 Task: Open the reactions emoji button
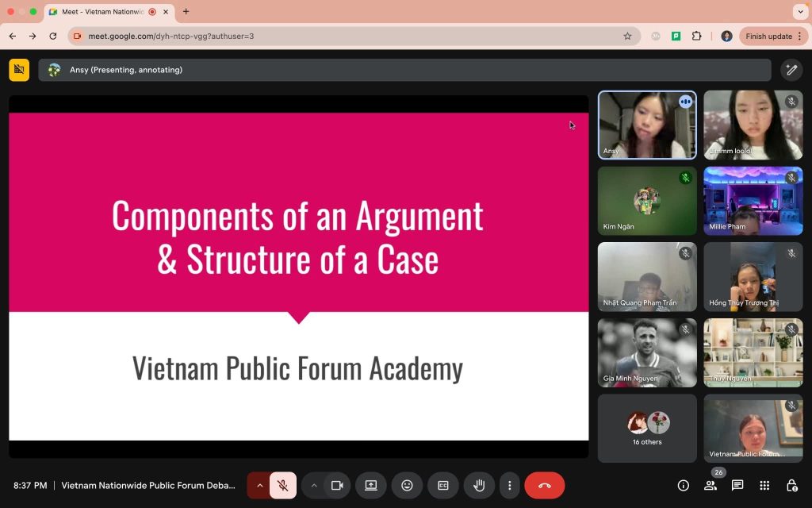click(x=407, y=486)
